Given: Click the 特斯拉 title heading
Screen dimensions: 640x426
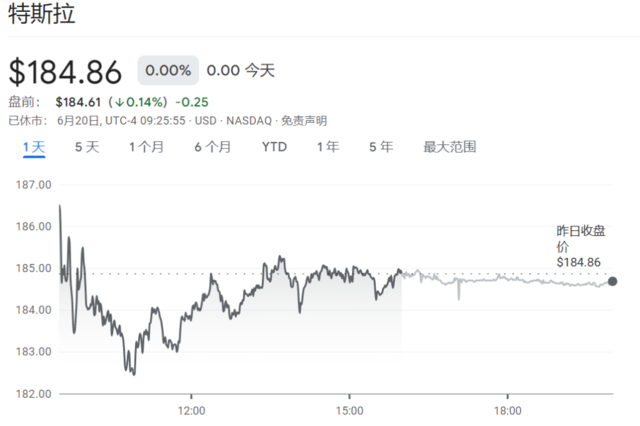Looking at the screenshot, I should [41, 17].
